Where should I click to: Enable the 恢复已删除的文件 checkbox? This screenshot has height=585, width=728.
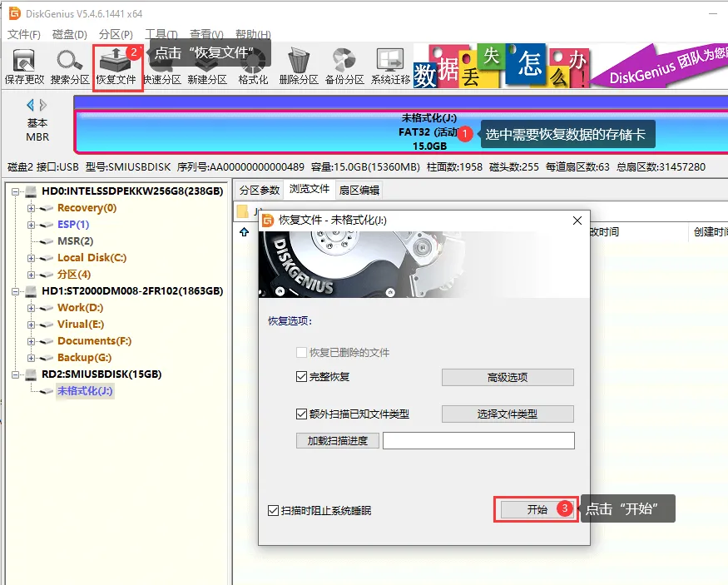301,352
